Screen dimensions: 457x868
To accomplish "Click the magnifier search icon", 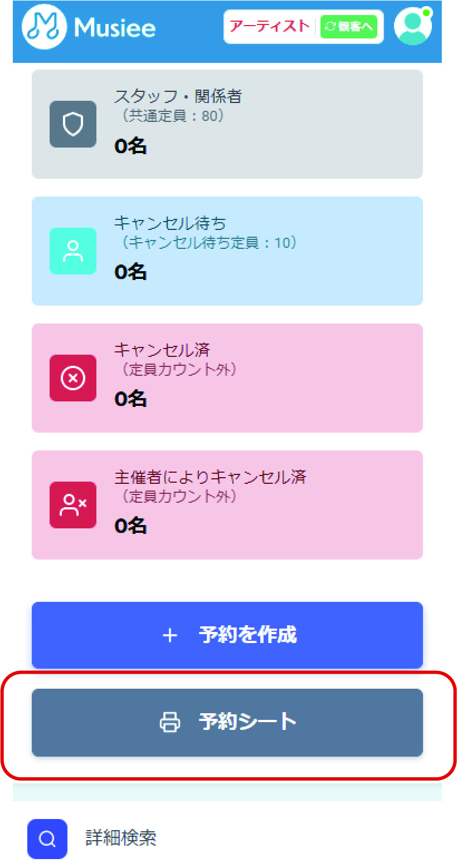I will coord(47,838).
